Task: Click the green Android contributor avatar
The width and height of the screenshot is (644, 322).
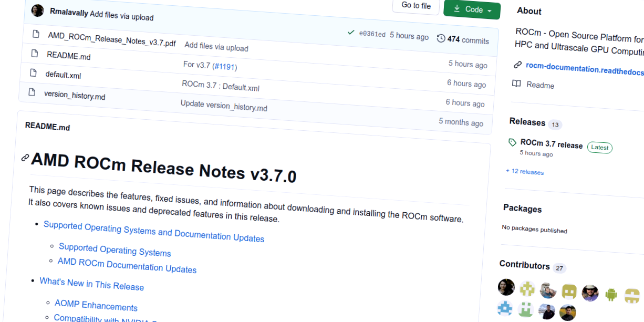Action: (611, 294)
